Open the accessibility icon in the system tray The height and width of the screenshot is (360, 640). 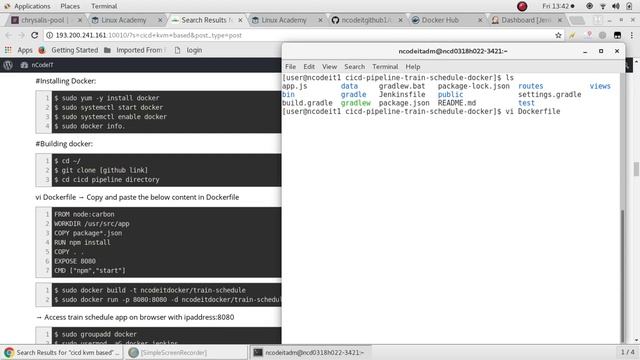(x=589, y=6)
